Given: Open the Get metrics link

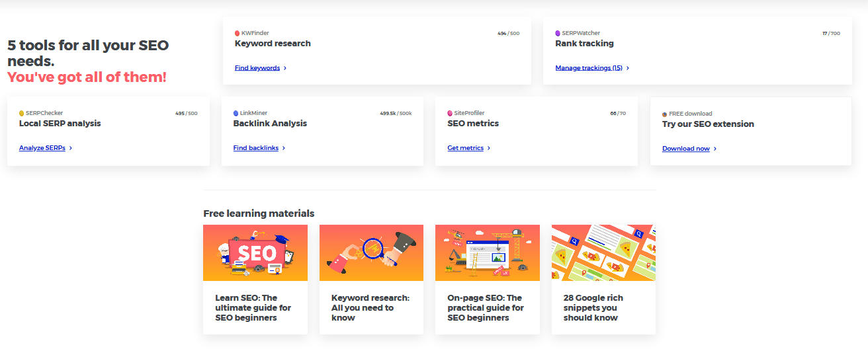Looking at the screenshot, I should pyautogui.click(x=465, y=148).
